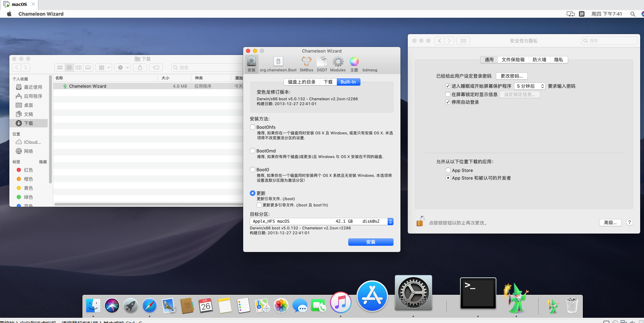The width and height of the screenshot is (644, 323).
Task: Open the SMBios editor in Chameleon Wizard
Action: (x=306, y=64)
